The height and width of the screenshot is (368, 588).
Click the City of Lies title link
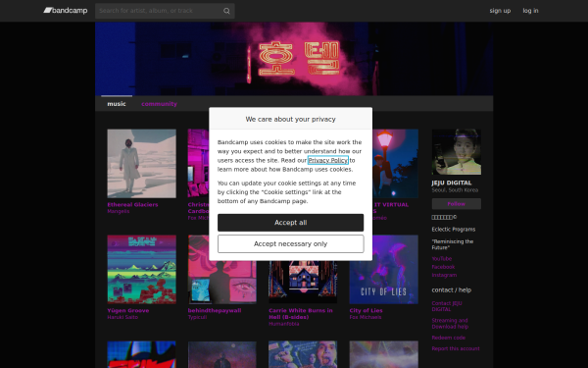tap(366, 310)
